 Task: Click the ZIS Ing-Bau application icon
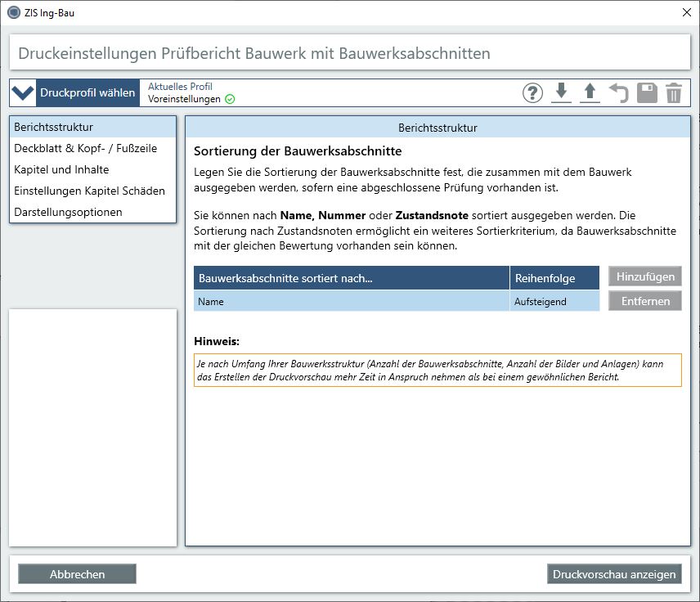(x=14, y=12)
